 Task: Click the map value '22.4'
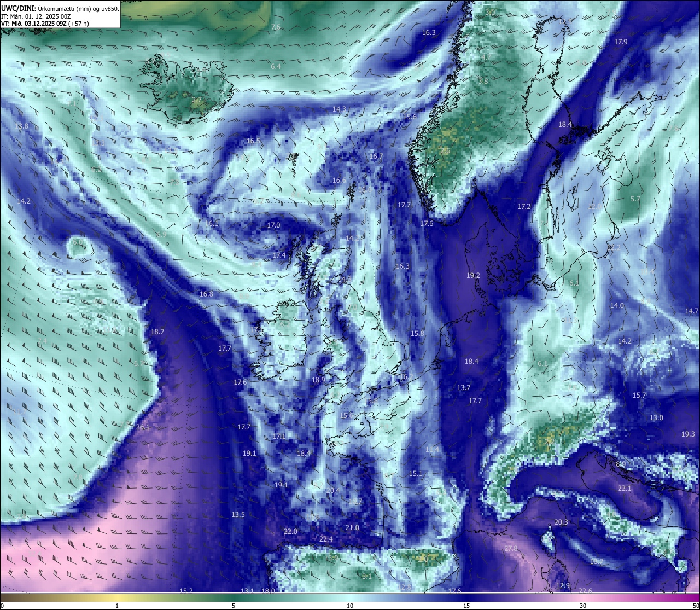(326, 539)
